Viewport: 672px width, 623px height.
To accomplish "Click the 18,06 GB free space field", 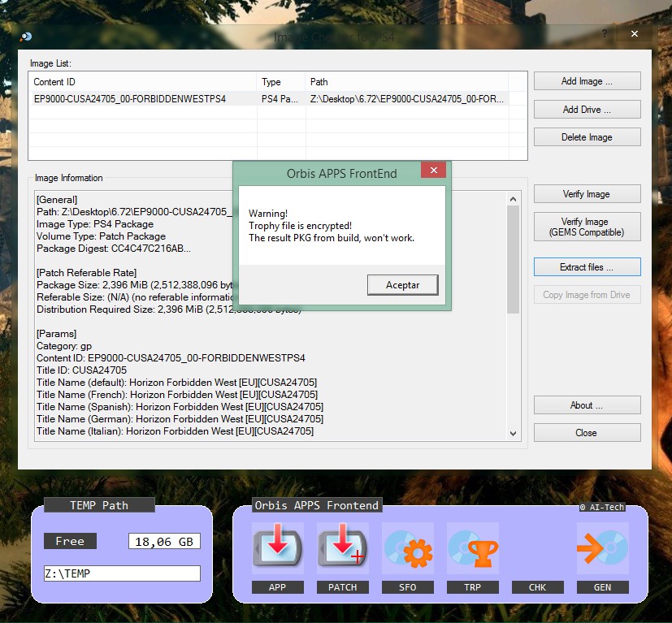I will 165,542.
